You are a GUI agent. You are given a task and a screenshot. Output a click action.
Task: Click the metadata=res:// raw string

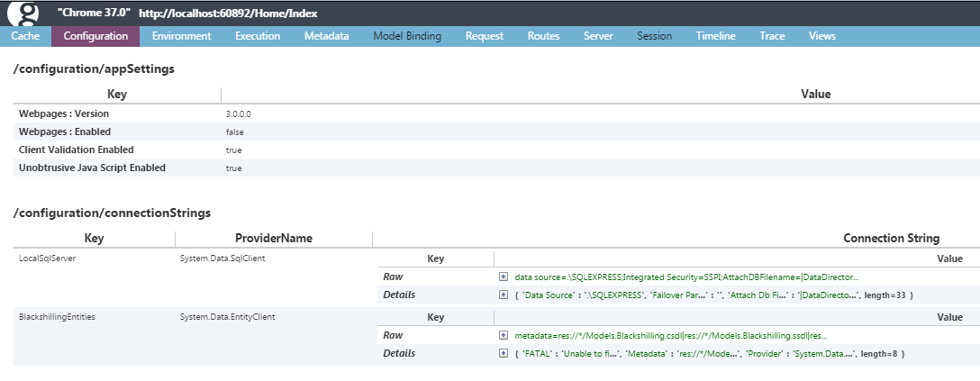click(x=671, y=335)
